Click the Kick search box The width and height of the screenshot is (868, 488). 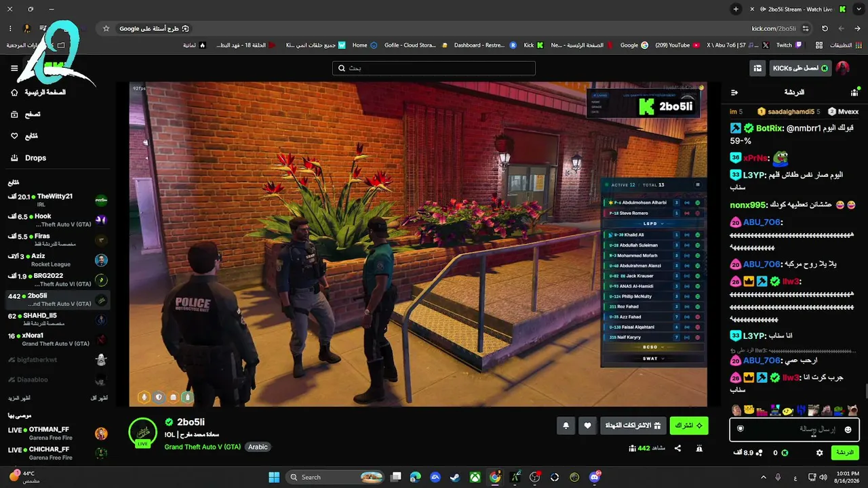click(434, 68)
